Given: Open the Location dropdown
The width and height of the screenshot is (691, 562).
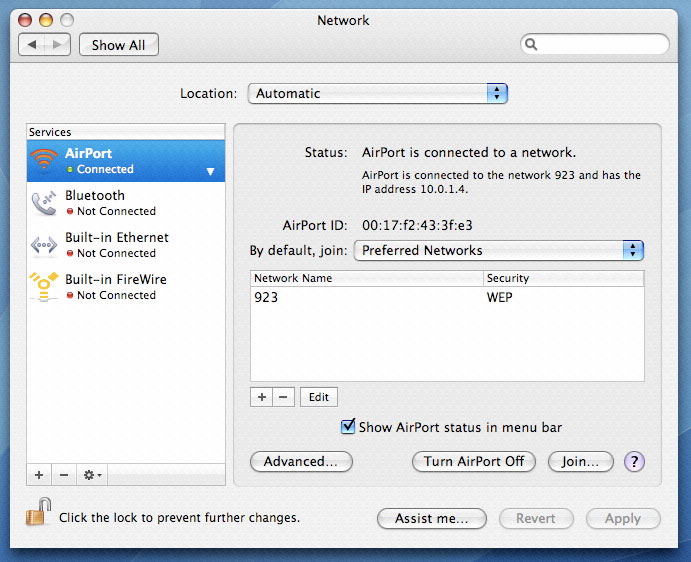Looking at the screenshot, I should (378, 93).
